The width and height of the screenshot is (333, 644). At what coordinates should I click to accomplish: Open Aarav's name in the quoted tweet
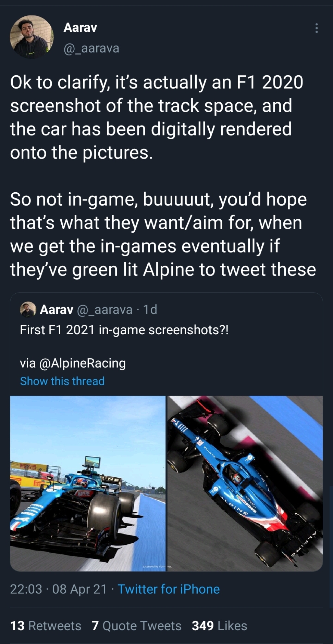click(x=57, y=309)
